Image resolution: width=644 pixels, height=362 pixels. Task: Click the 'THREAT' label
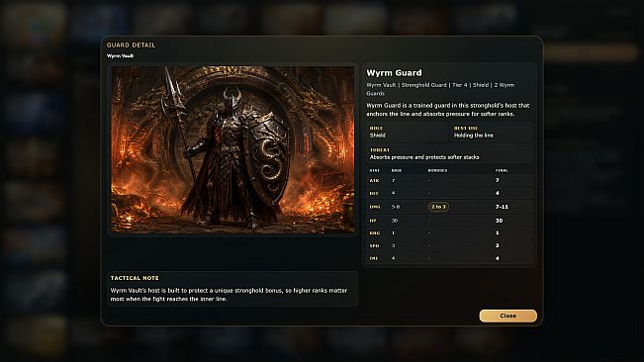[380, 149]
